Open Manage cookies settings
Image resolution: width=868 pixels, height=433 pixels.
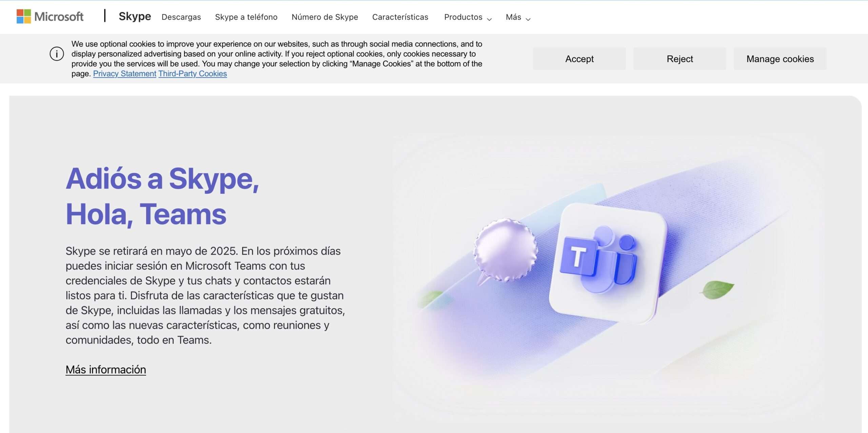coord(780,59)
